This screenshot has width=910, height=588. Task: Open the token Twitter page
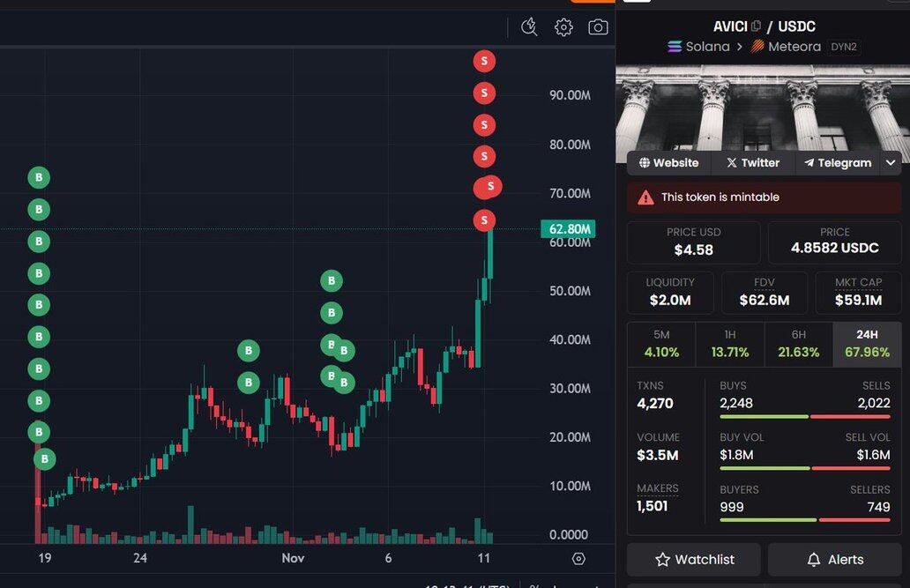(x=753, y=163)
